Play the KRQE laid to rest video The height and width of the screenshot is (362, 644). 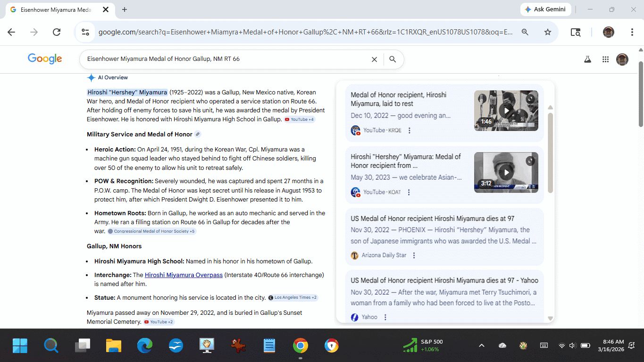(x=506, y=110)
